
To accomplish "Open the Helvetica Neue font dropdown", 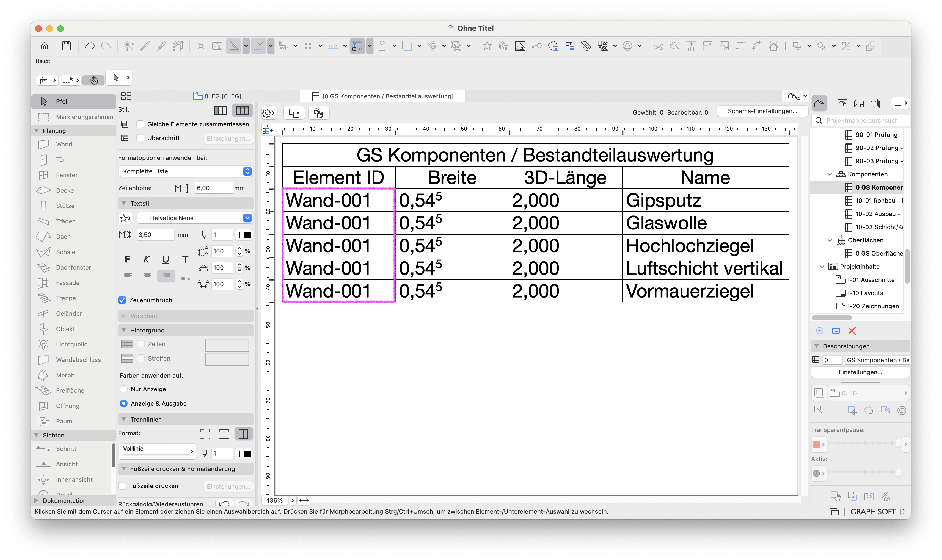I will point(194,218).
